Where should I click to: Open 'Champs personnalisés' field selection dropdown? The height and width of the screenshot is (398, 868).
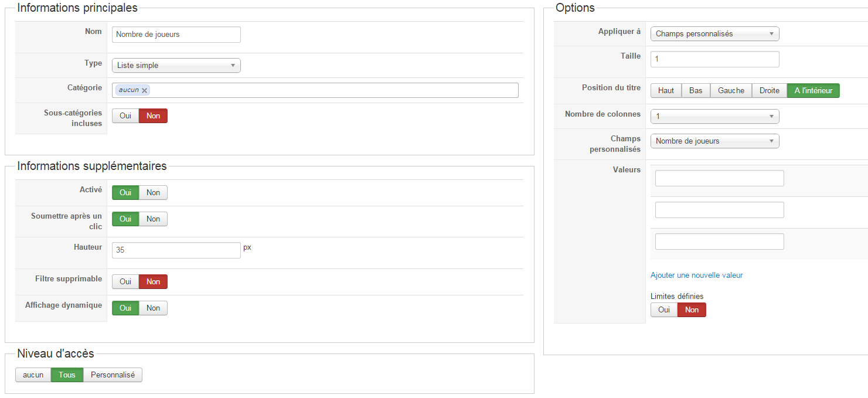click(714, 141)
